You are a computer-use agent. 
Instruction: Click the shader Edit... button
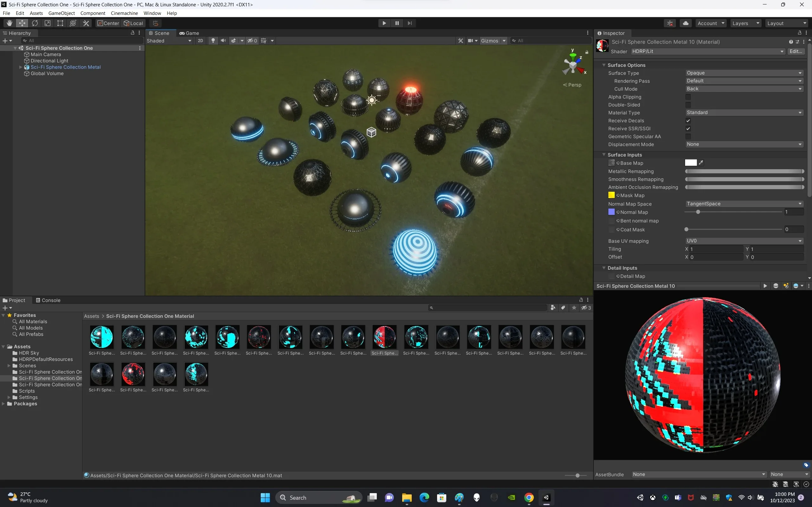point(796,51)
